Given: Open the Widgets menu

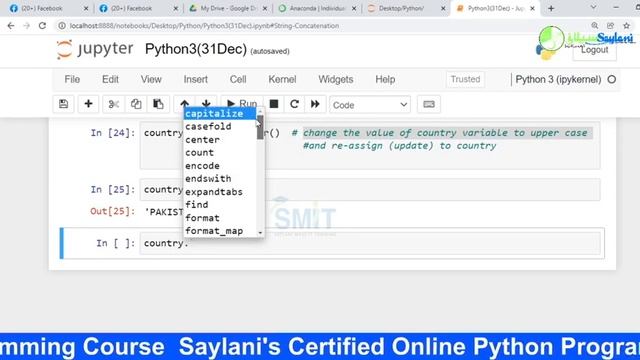Looking at the screenshot, I should point(336,79).
